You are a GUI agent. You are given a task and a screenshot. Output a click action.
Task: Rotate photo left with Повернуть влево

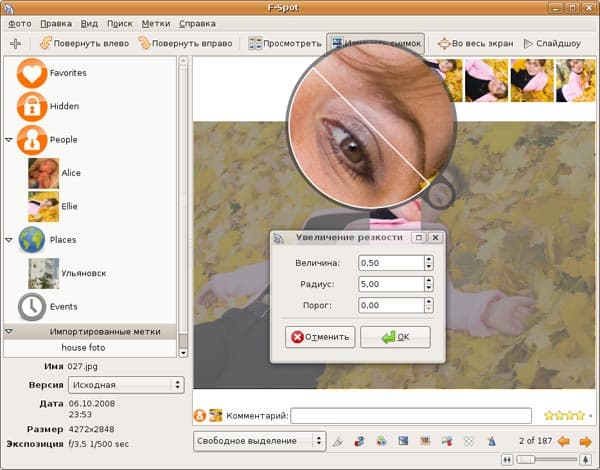click(85, 43)
